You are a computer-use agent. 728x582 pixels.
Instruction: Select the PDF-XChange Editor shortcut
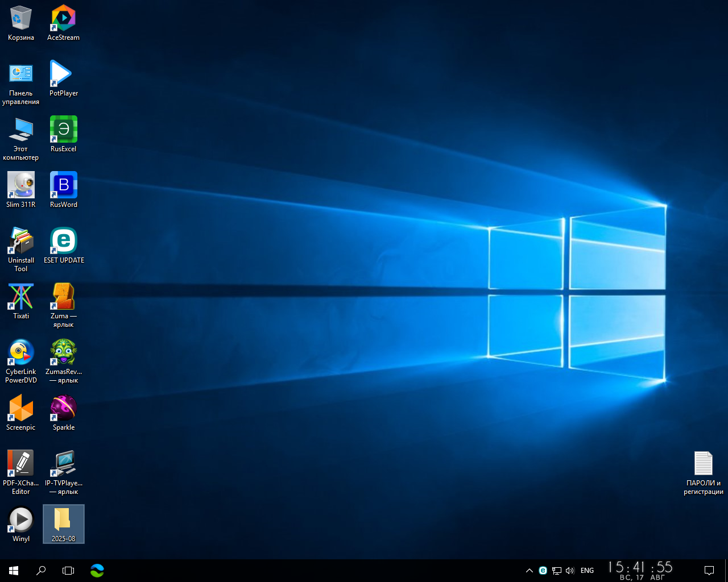pos(21,473)
